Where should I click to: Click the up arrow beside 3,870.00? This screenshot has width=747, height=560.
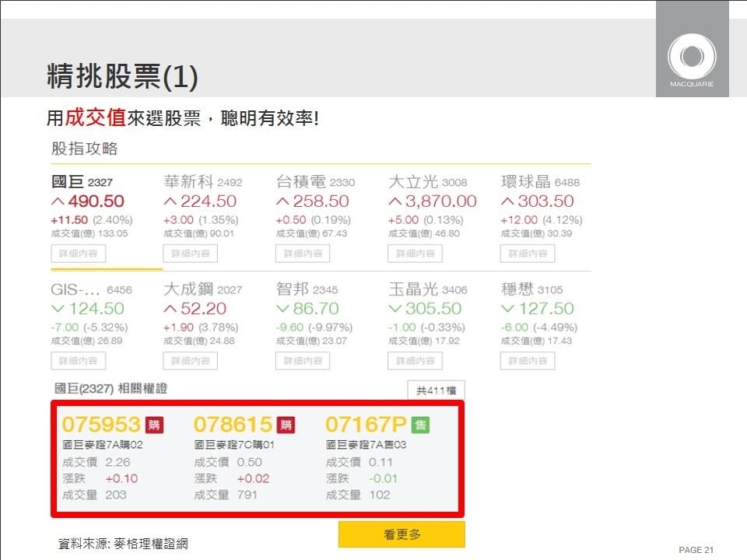394,201
